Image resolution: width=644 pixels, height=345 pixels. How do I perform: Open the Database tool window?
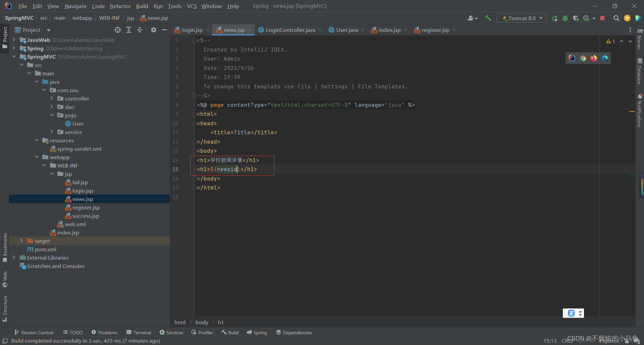pos(640,71)
